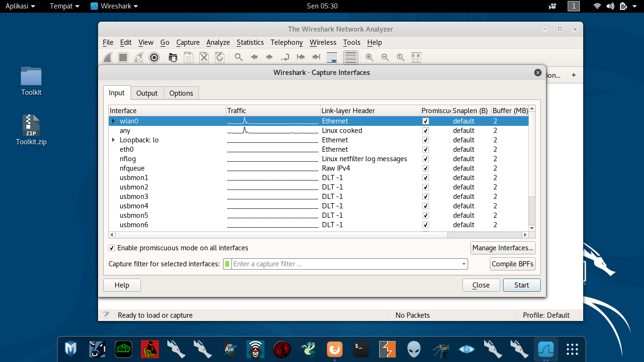Open Capture options gear icon in toolbar
This screenshot has width=644, height=362.
coord(154,58)
